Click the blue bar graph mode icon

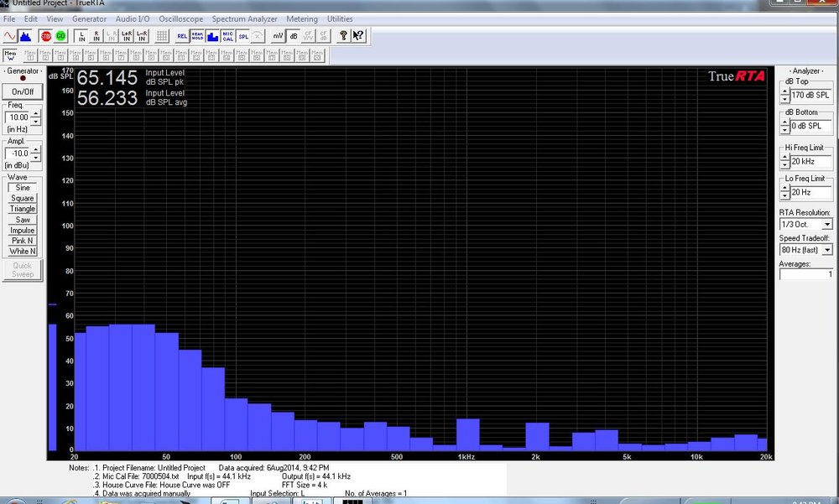(212, 36)
